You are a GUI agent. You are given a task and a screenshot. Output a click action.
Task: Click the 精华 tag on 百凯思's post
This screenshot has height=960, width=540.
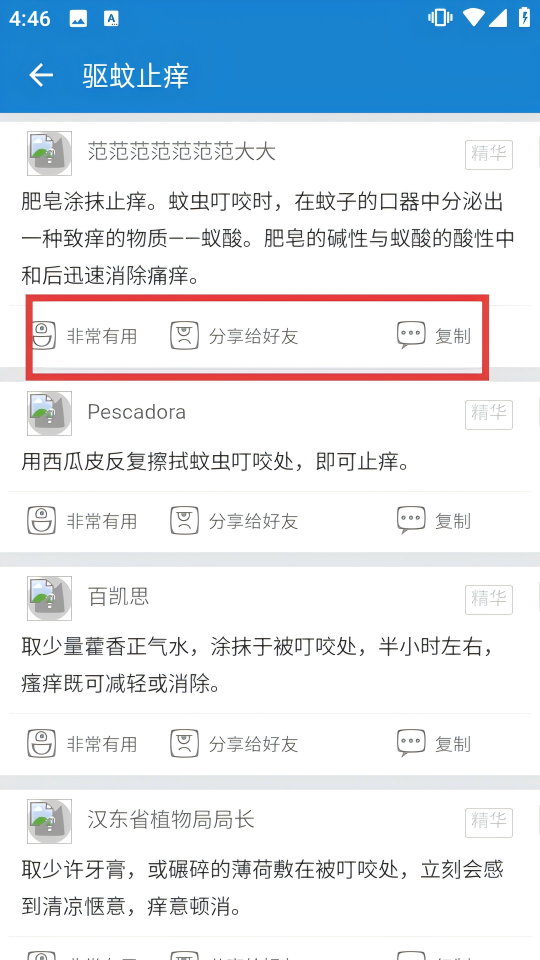tap(489, 599)
